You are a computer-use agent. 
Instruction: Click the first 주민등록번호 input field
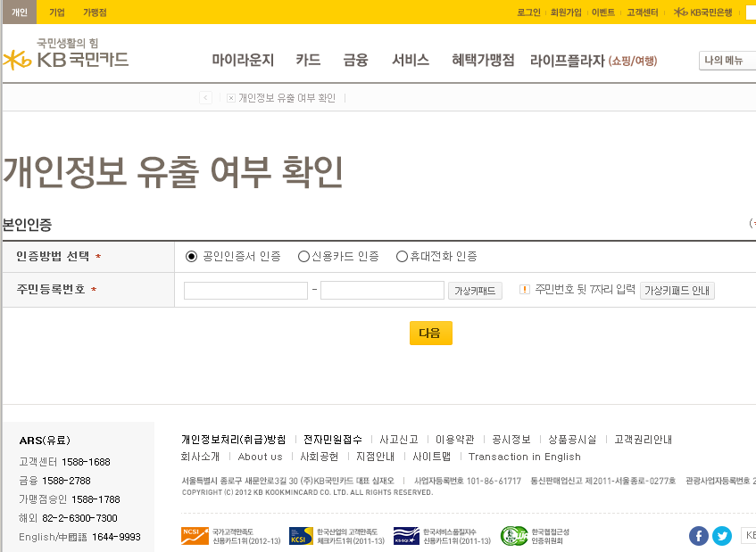[x=245, y=291]
